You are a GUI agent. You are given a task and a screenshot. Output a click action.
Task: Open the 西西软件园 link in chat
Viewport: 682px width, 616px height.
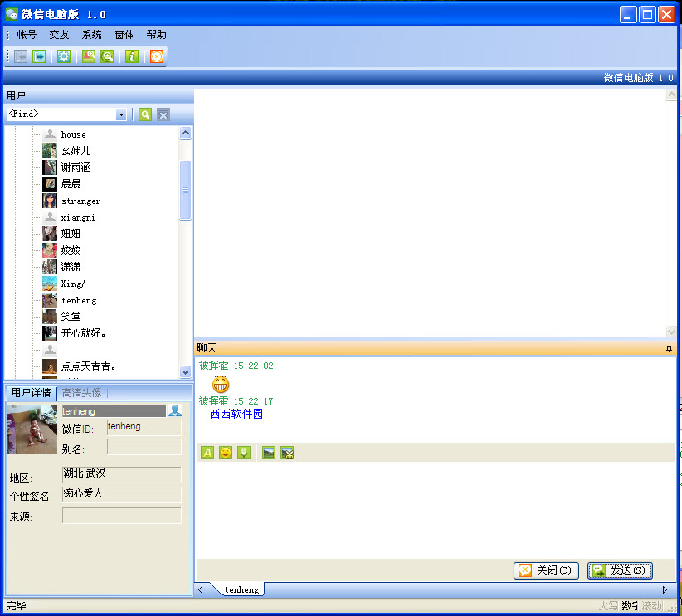pyautogui.click(x=236, y=414)
